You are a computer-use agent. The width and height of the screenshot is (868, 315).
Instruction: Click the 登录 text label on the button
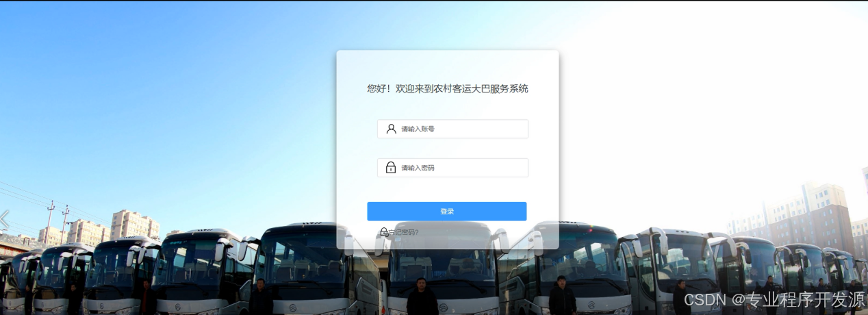(447, 212)
